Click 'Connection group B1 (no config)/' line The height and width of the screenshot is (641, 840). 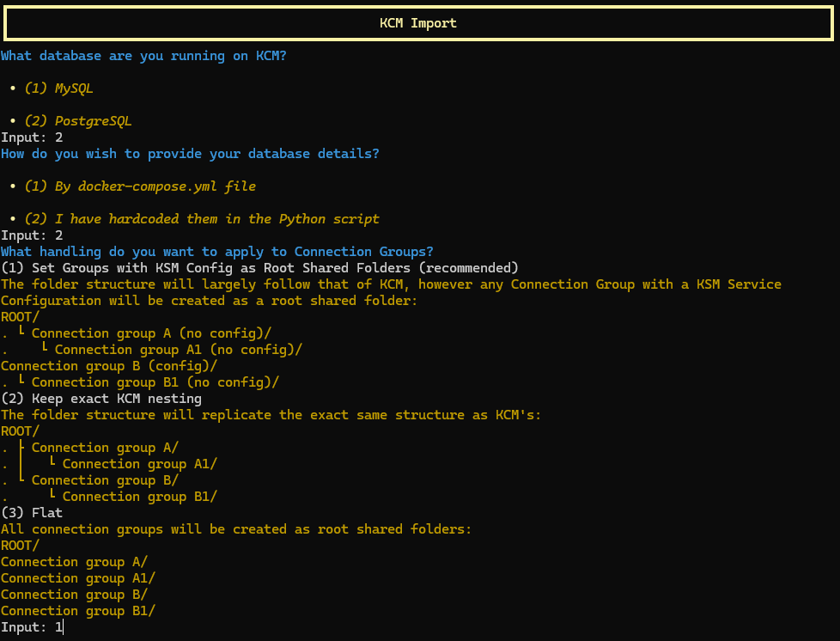coord(155,382)
